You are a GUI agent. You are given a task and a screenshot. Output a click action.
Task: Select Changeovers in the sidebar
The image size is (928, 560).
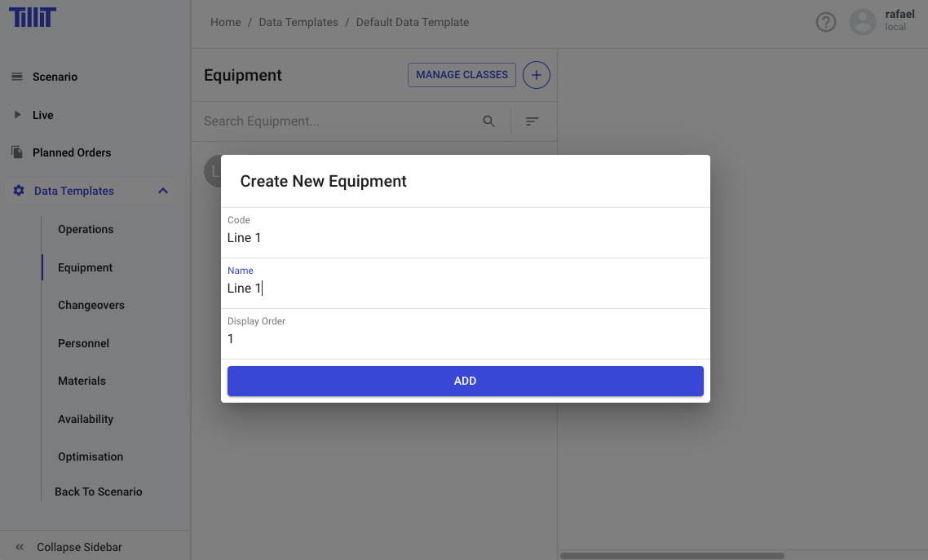click(x=91, y=305)
